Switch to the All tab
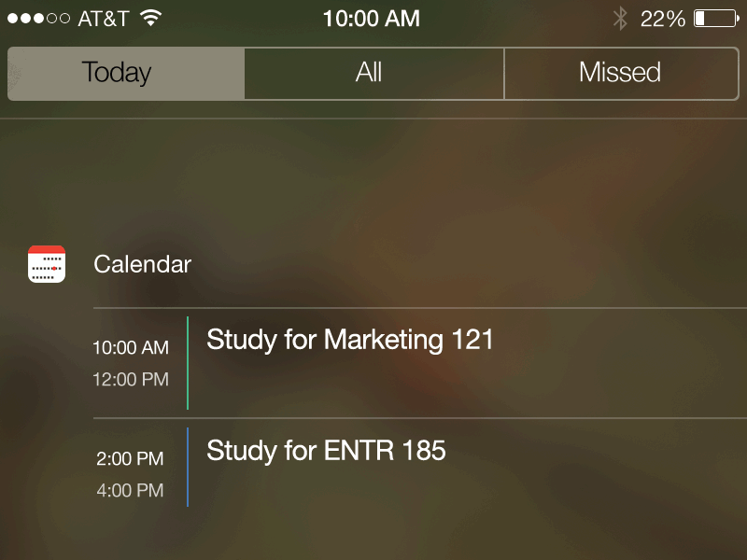 point(373,73)
